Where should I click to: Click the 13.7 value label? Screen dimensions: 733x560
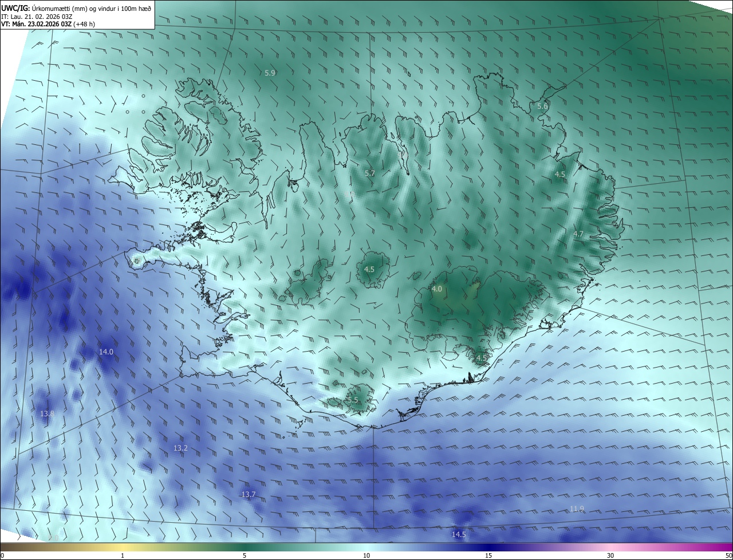click(249, 494)
